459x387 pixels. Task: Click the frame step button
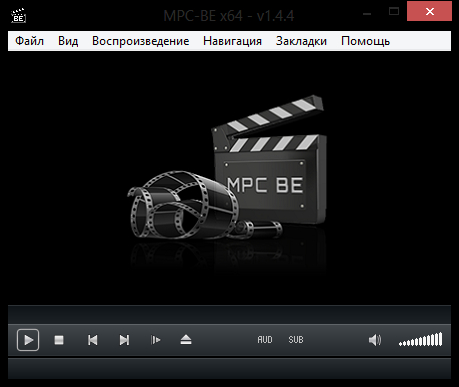[x=156, y=340]
